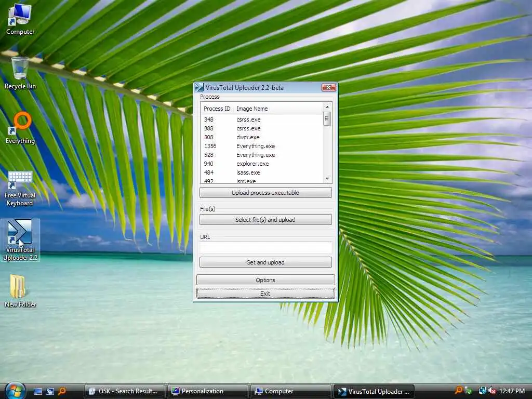Switch to OSK - Search Results taskbar window

124,391
